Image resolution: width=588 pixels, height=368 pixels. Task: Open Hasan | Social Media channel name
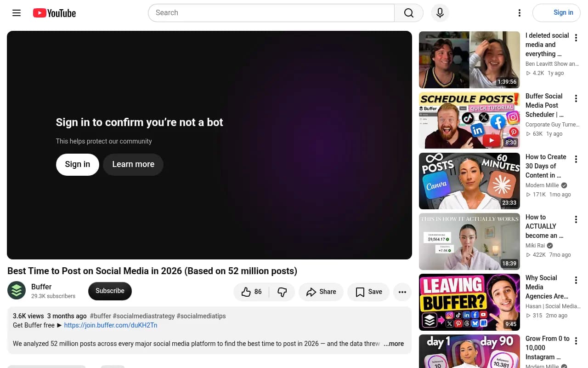tap(553, 306)
